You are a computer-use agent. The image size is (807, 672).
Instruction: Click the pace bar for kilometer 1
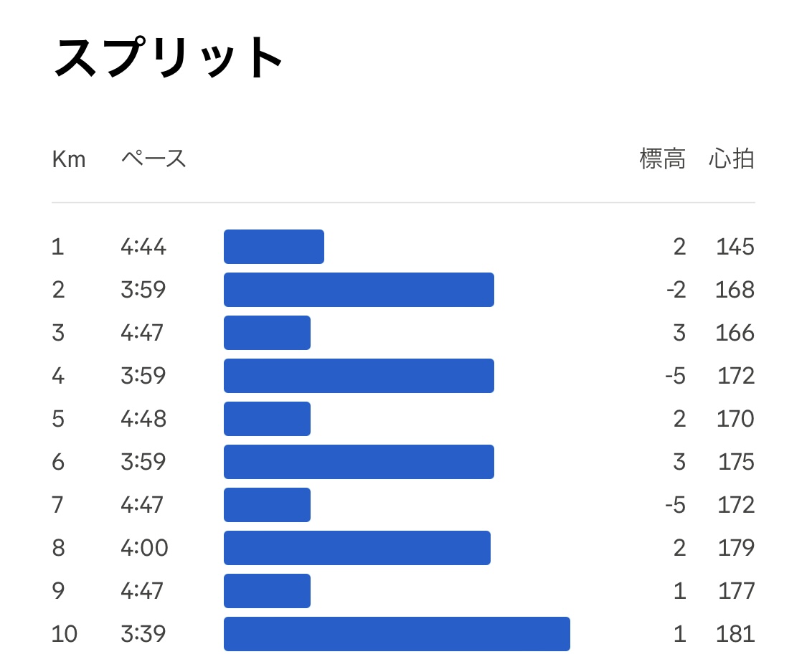(274, 247)
